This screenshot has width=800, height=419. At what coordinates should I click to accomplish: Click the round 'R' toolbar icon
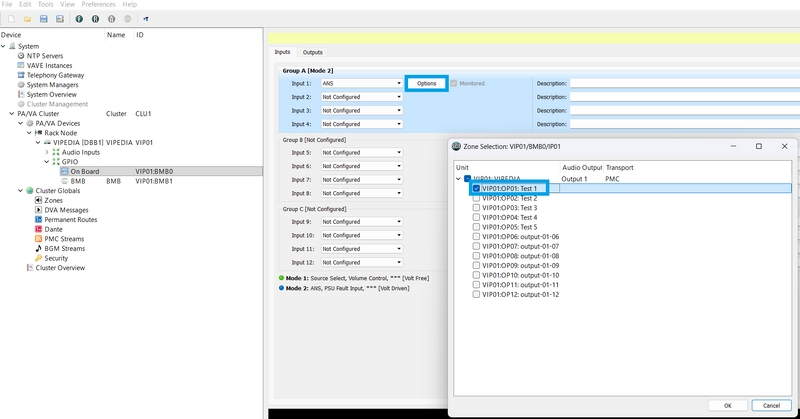coord(95,19)
